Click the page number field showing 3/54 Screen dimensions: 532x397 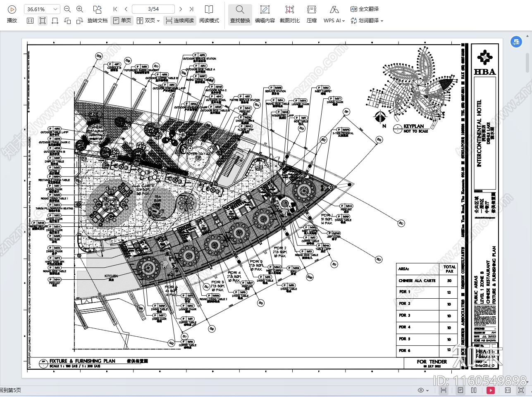tap(153, 9)
